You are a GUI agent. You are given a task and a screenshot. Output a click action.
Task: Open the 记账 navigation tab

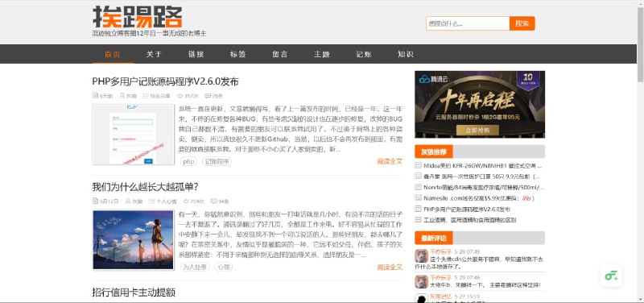tap(364, 54)
